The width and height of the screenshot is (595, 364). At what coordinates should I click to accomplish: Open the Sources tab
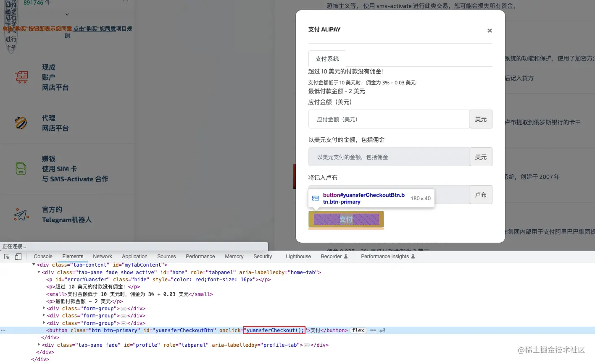tap(166, 257)
